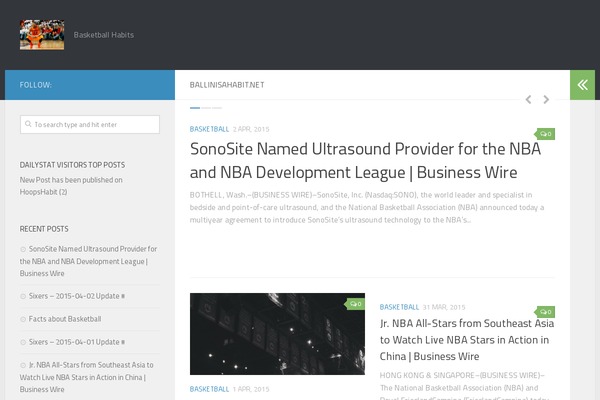
Task: Click bullet icon beside Sixers 2015-04-02 Update
Action: [x=23, y=296]
